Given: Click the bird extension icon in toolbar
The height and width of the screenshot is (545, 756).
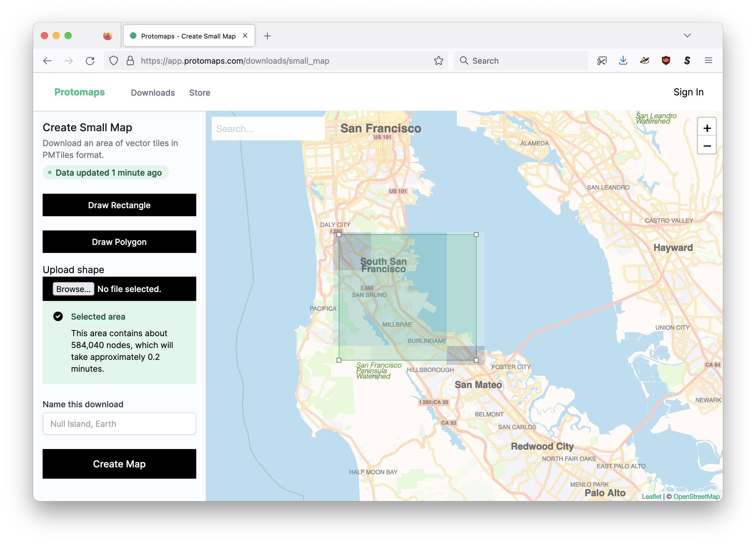Looking at the screenshot, I should click(x=644, y=61).
